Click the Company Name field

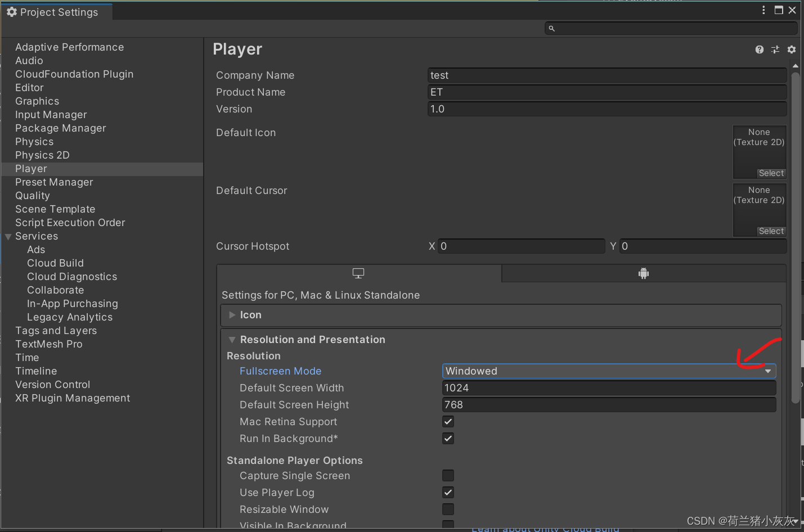(607, 75)
